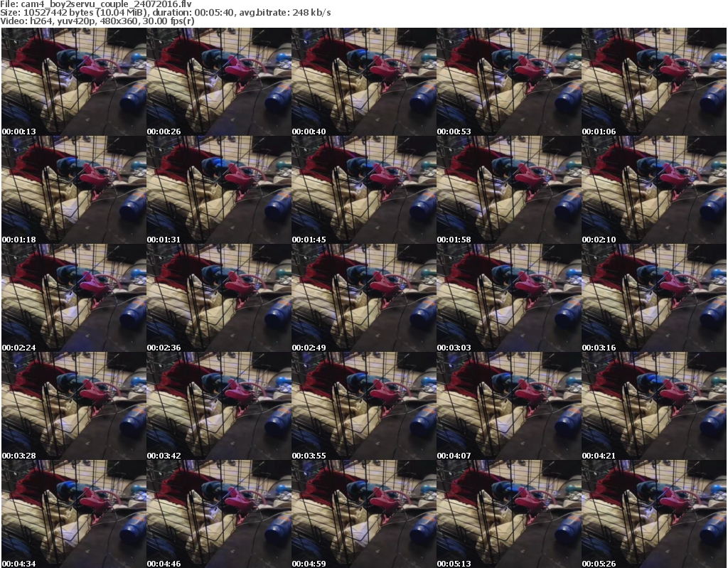Select the 00:01:18 thumbnail

[x=74, y=190]
